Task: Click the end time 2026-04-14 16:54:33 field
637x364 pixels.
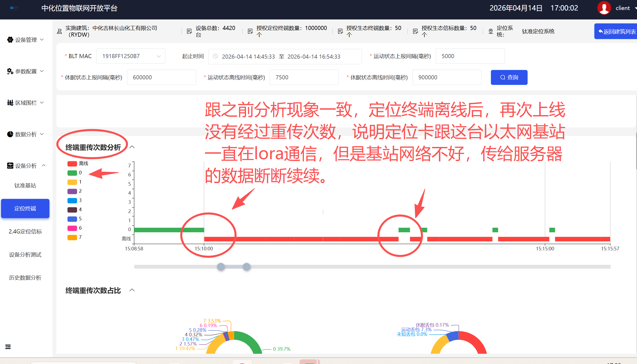Action: [x=314, y=56]
